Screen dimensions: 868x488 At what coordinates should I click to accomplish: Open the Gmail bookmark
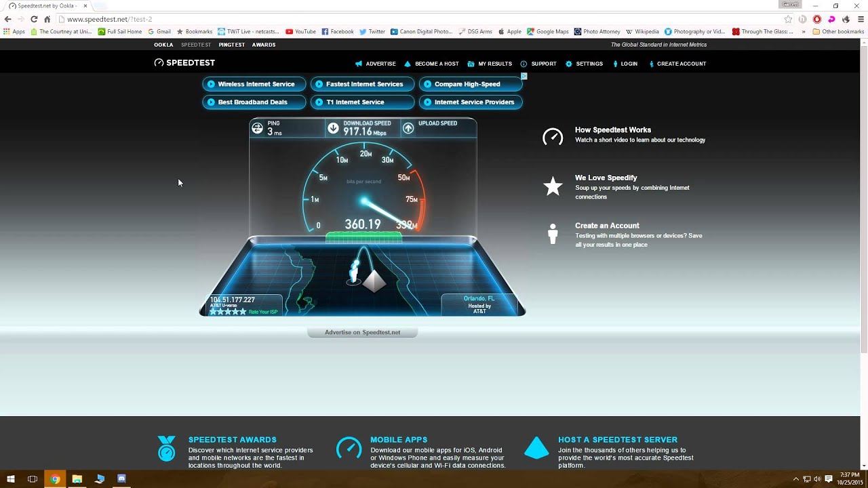click(x=159, y=31)
